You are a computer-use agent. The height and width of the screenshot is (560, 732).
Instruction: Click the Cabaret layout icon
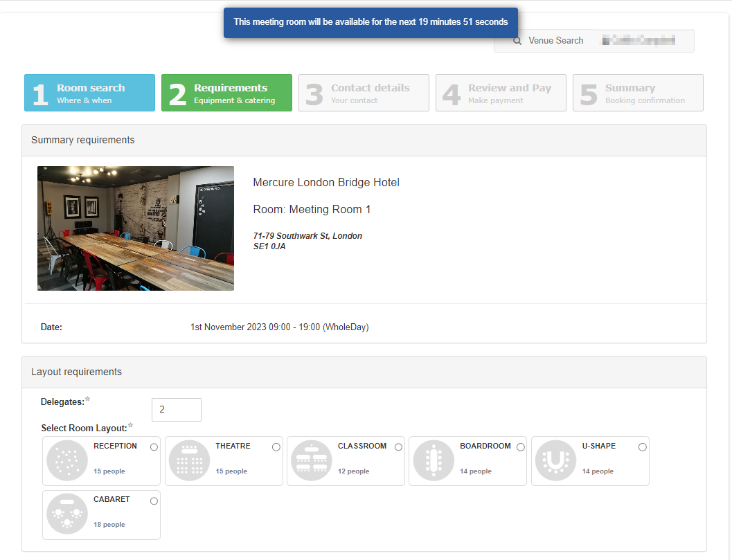pos(67,514)
